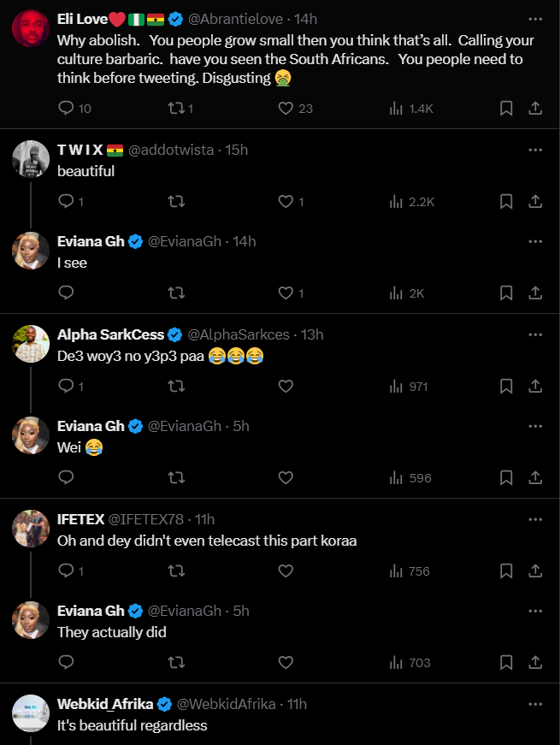This screenshot has height=745, width=560.
Task: Repost Eli Love's tweet
Action: point(176,109)
